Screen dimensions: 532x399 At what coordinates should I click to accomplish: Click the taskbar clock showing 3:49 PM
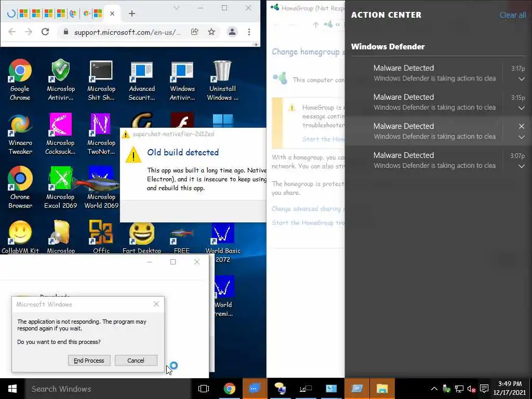point(510,388)
